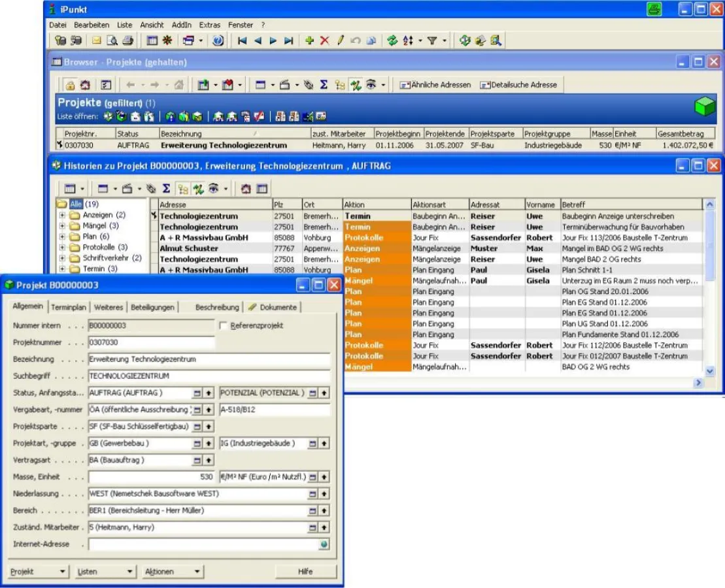Image resolution: width=725 pixels, height=588 pixels.
Task: Open the Extras menu
Action: tap(210, 25)
